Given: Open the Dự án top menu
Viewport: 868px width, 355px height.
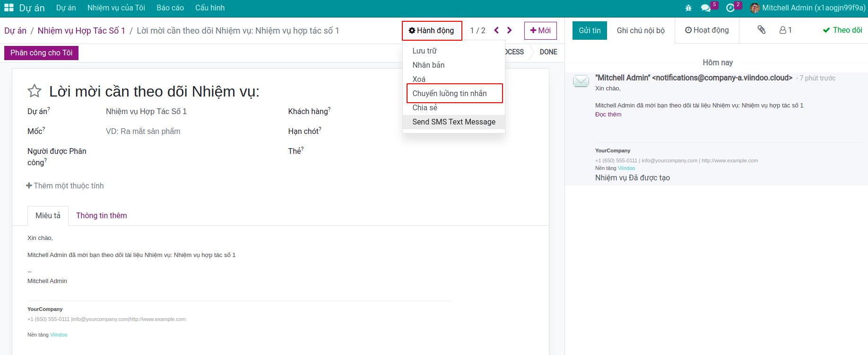Looking at the screenshot, I should pyautogui.click(x=66, y=8).
